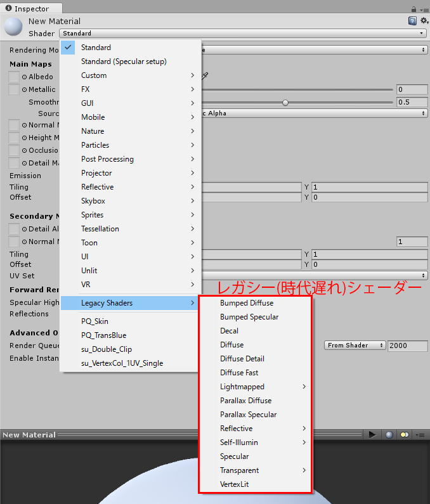Expand the Custom shader submenu

(x=131, y=75)
